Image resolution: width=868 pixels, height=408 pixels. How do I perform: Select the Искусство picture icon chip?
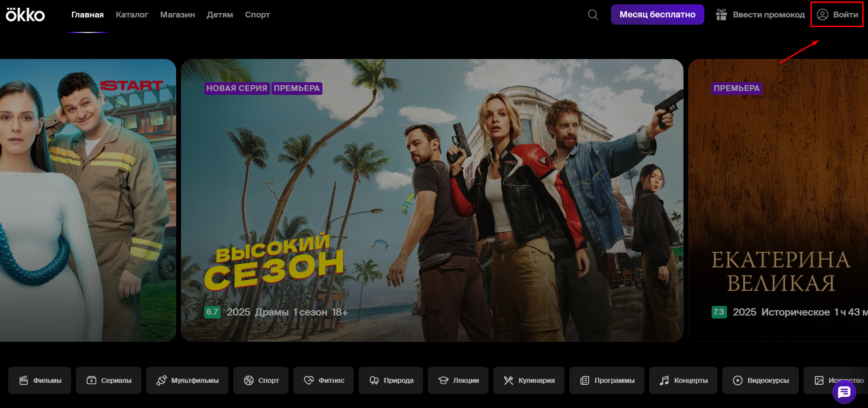836,380
